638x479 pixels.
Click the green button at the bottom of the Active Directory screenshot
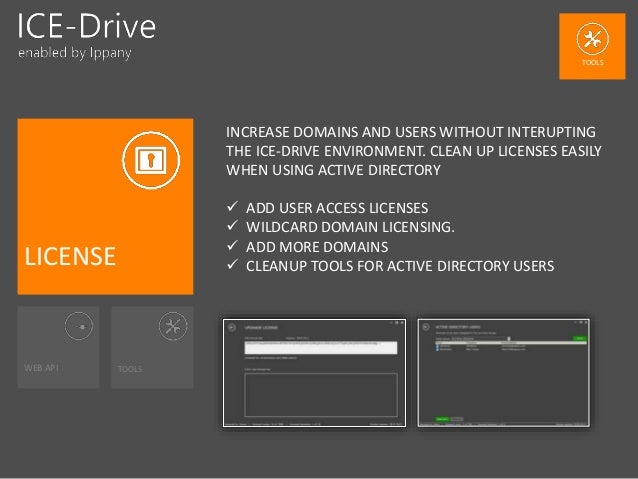(442, 419)
